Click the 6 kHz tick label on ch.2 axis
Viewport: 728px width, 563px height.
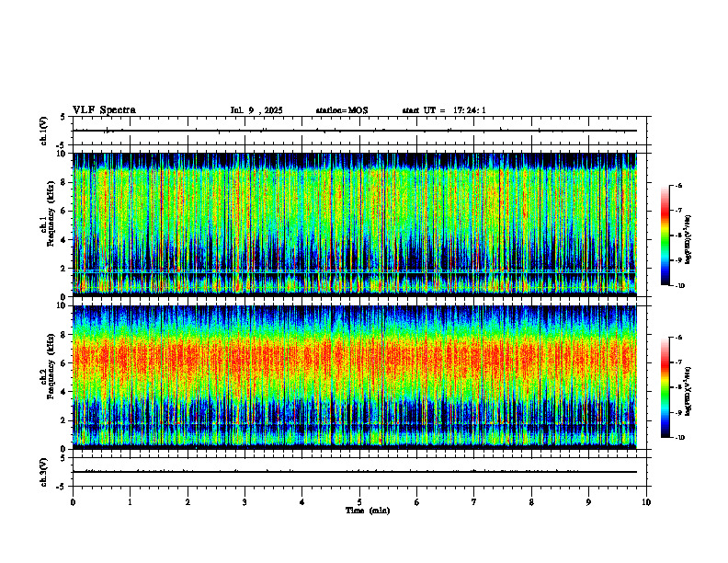pos(64,363)
